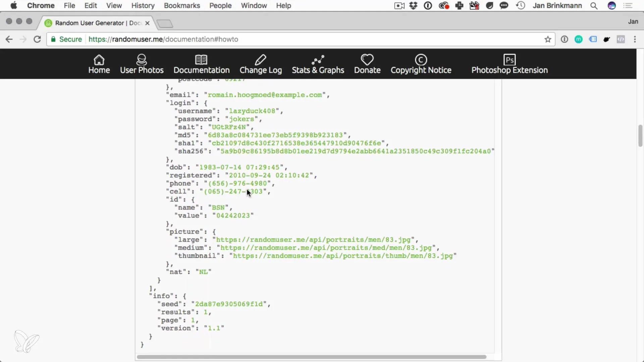Screen dimensions: 644x362
Task: Click the username value lazyduck408
Action: (252, 111)
